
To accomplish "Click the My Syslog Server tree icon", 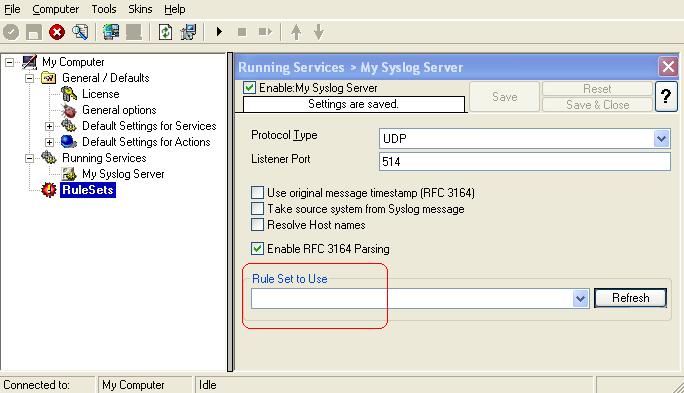I will [x=69, y=174].
